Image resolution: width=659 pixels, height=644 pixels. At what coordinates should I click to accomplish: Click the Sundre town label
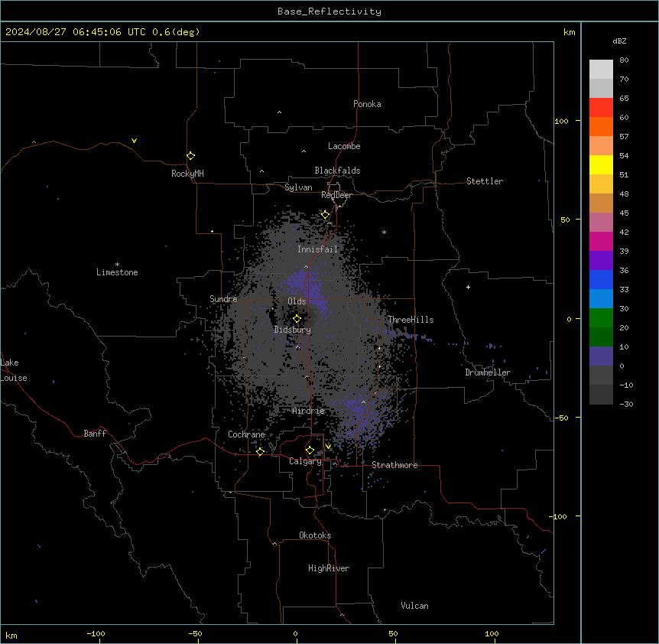(x=223, y=299)
